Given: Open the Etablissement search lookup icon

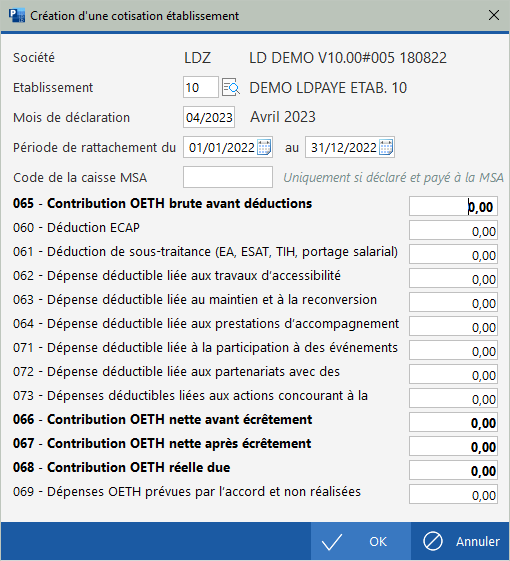Looking at the screenshot, I should click(231, 87).
